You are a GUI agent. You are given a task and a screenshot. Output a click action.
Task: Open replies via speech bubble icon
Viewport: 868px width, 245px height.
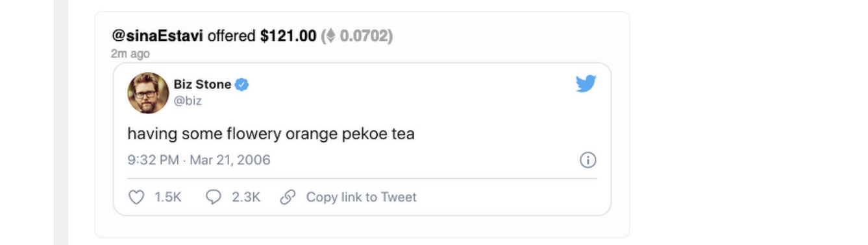click(214, 197)
